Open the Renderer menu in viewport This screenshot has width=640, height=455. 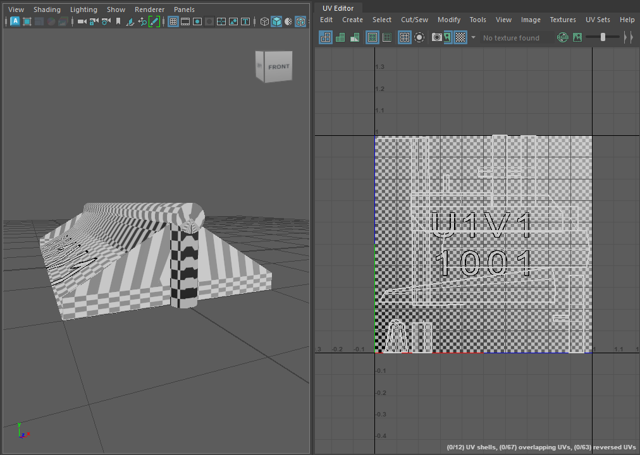[x=149, y=9]
